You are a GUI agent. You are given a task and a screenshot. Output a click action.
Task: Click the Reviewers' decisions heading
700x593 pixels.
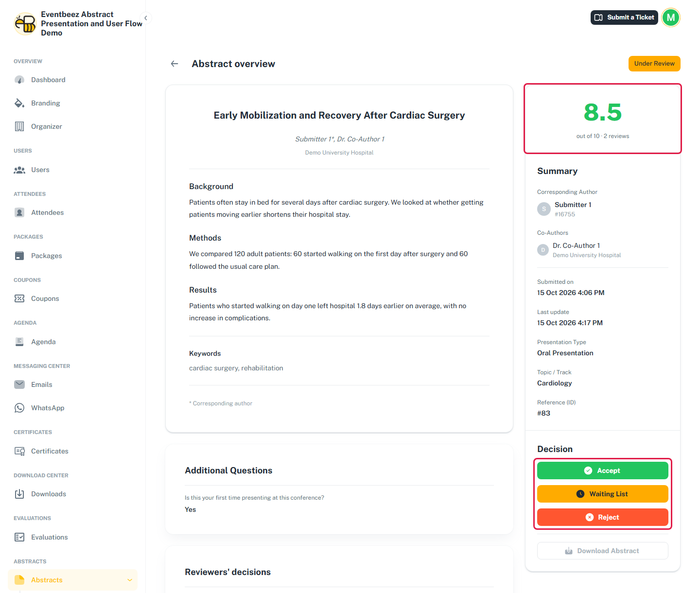click(228, 572)
